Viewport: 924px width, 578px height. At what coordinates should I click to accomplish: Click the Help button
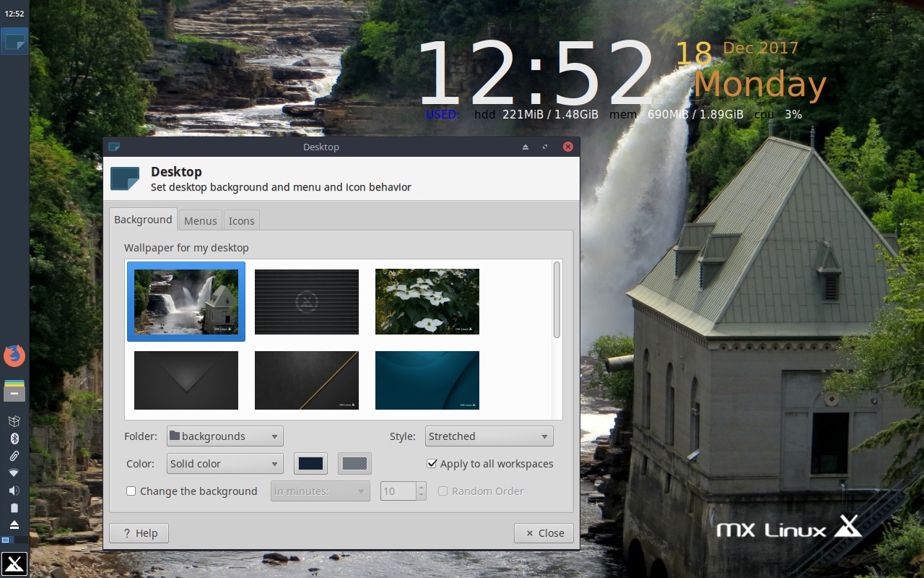(139, 532)
